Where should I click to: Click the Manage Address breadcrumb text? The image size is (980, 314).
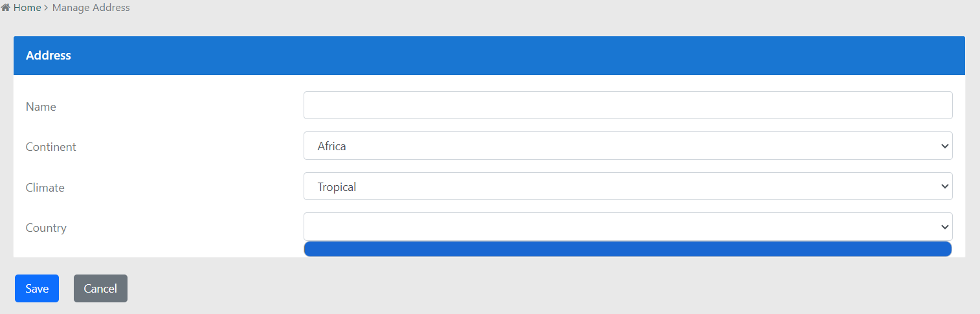[x=91, y=8]
